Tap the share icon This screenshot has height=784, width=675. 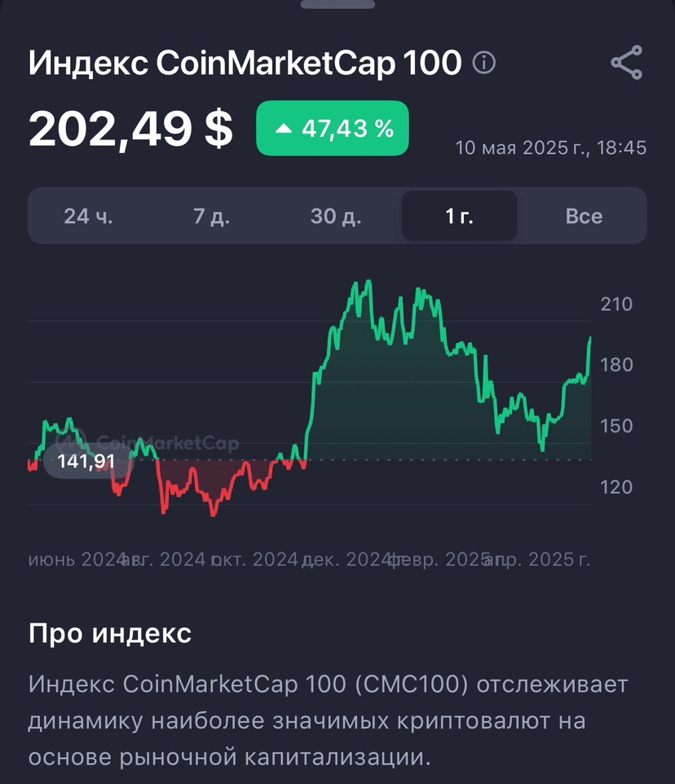pyautogui.click(x=627, y=63)
